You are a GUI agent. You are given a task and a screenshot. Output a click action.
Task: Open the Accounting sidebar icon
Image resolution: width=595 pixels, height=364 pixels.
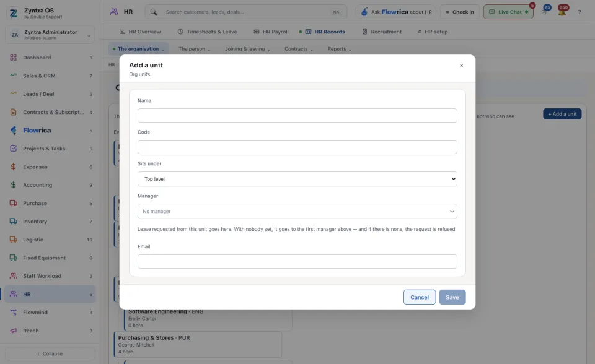pyautogui.click(x=13, y=185)
